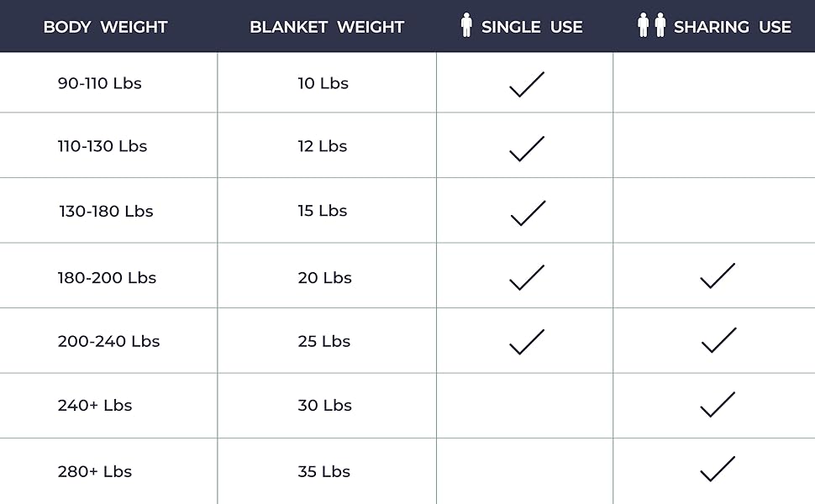Viewport: 815px width, 504px height.
Task: Click single use checkmark for 25 Lbs
Action: tap(527, 341)
